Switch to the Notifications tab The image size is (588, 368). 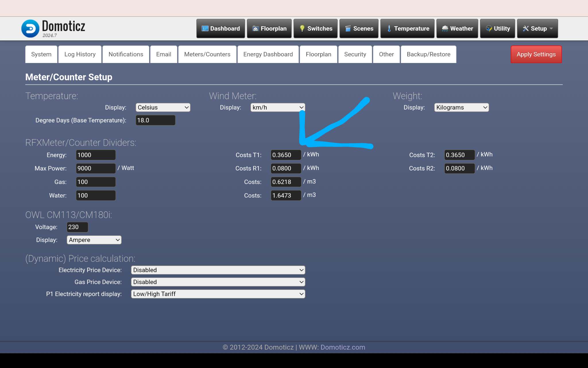pyautogui.click(x=126, y=54)
